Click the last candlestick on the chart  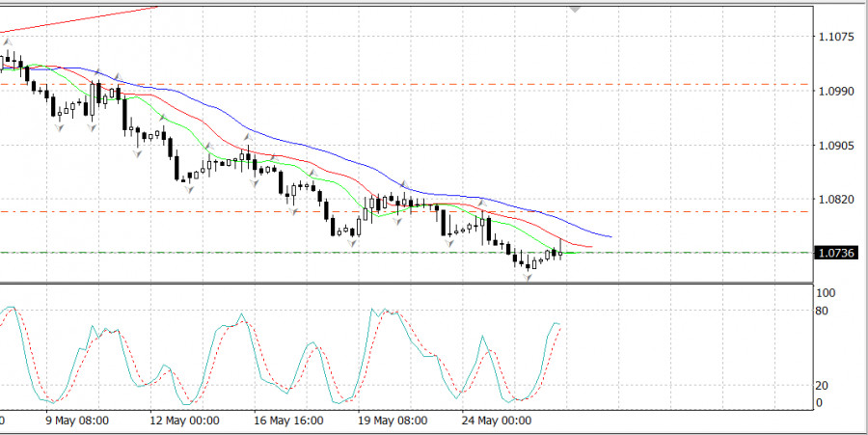(x=561, y=253)
